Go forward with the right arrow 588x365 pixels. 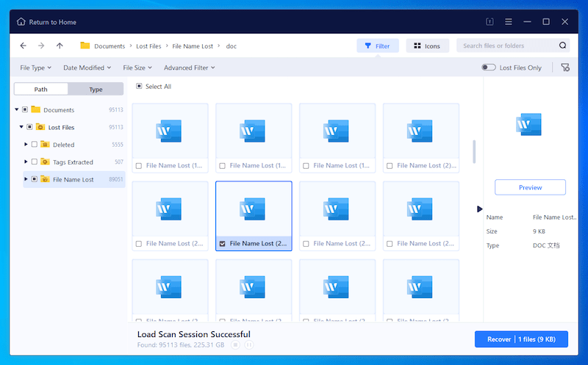[41, 46]
